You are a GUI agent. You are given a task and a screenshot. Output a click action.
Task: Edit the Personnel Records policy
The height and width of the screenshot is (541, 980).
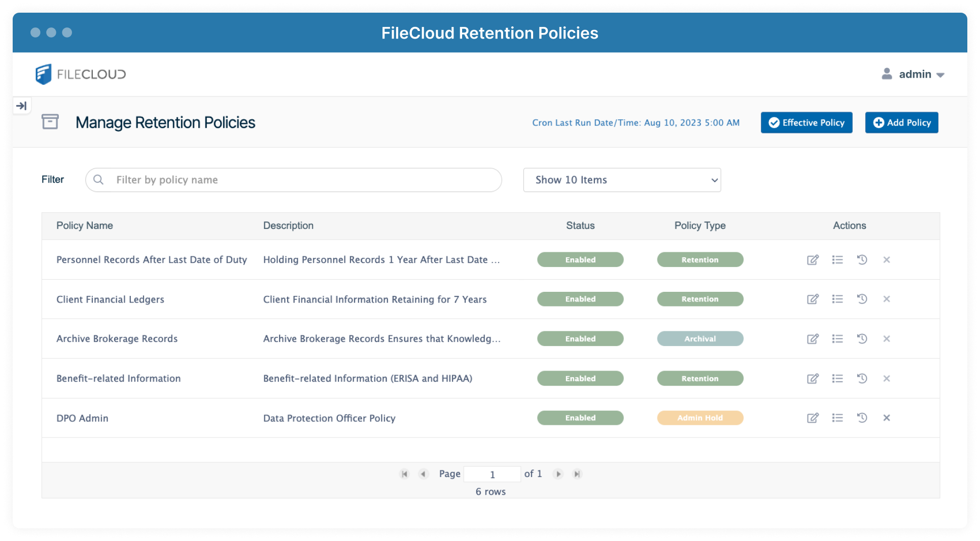(x=813, y=259)
